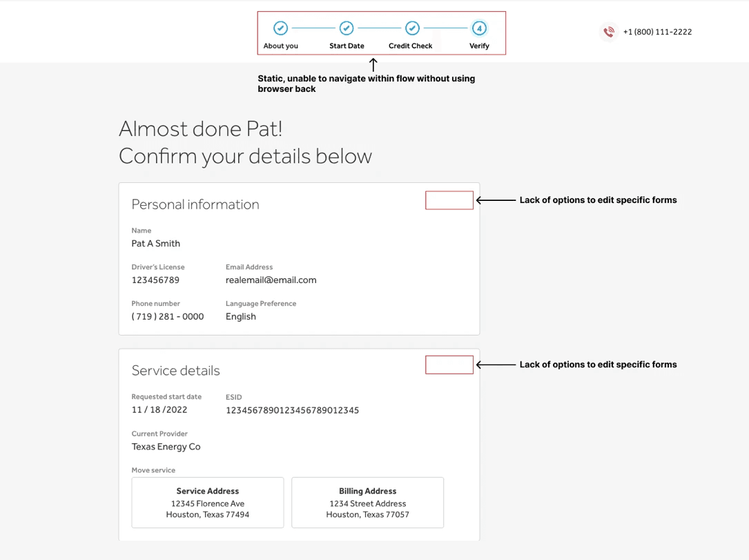Click the Phone number field label
Screen dimensions: 749x560
[156, 304]
